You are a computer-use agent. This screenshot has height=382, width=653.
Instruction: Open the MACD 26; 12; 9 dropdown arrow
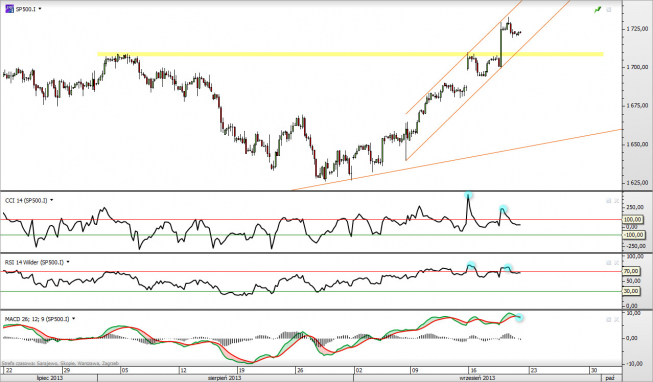click(74, 319)
